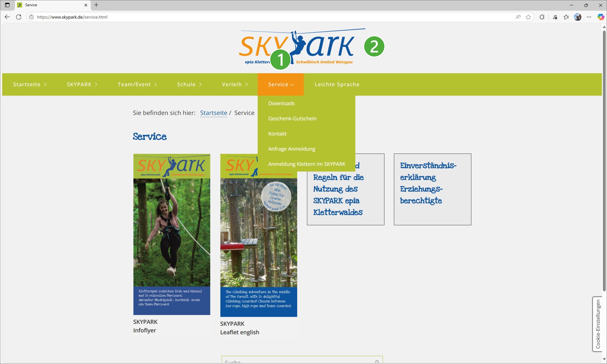Image resolution: width=607 pixels, height=364 pixels.
Task: Open the read aloud icon in address bar
Action: 518,17
